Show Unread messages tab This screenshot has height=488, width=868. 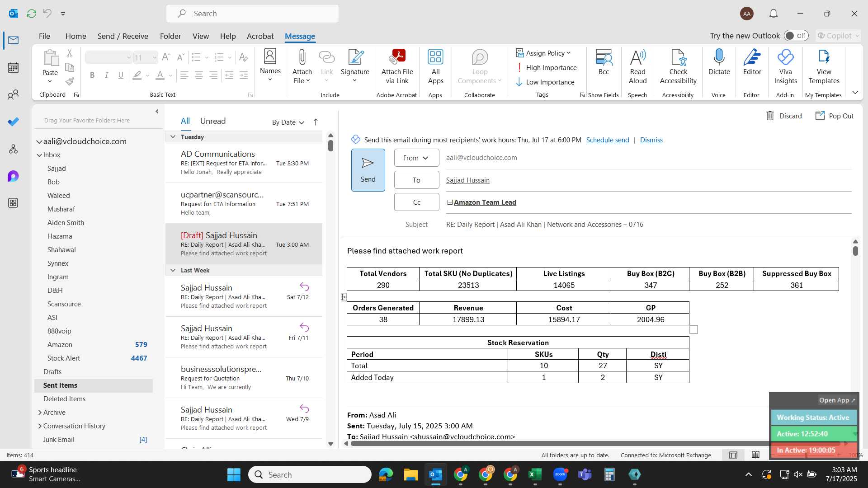click(x=213, y=121)
